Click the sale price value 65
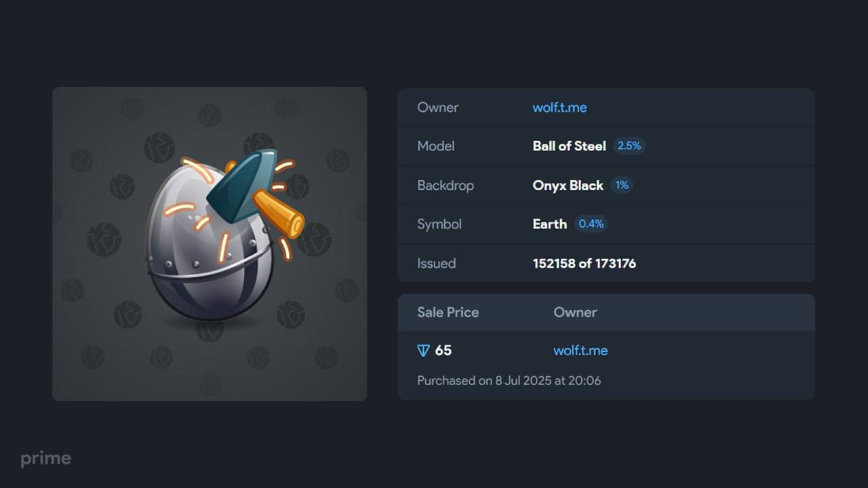 click(443, 350)
